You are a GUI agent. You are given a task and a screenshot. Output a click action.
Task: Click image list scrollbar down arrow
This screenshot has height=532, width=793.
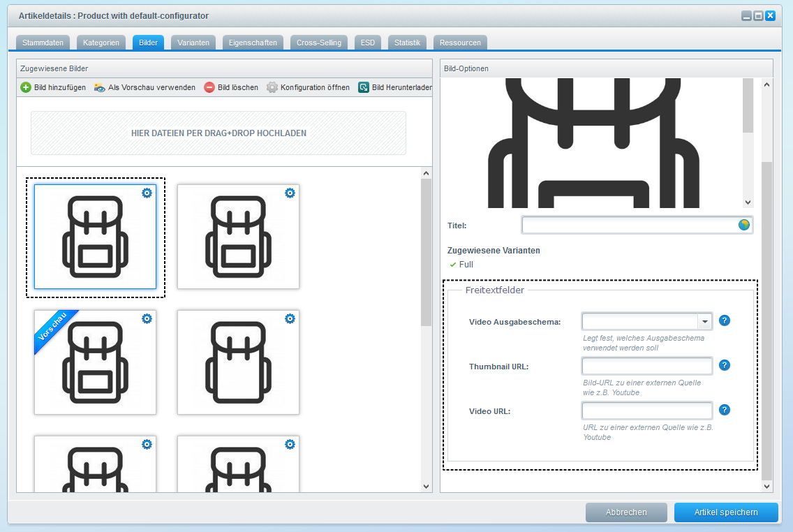pyautogui.click(x=426, y=487)
